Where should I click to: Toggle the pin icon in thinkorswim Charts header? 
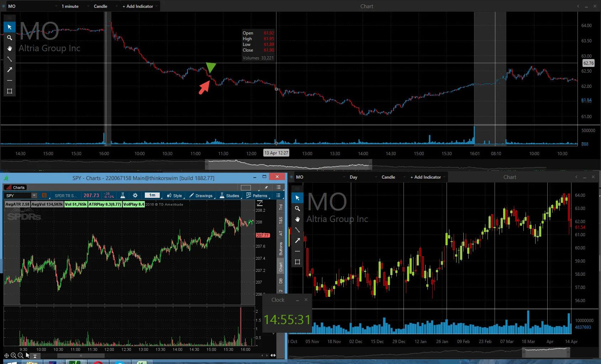pyautogui.click(x=266, y=188)
